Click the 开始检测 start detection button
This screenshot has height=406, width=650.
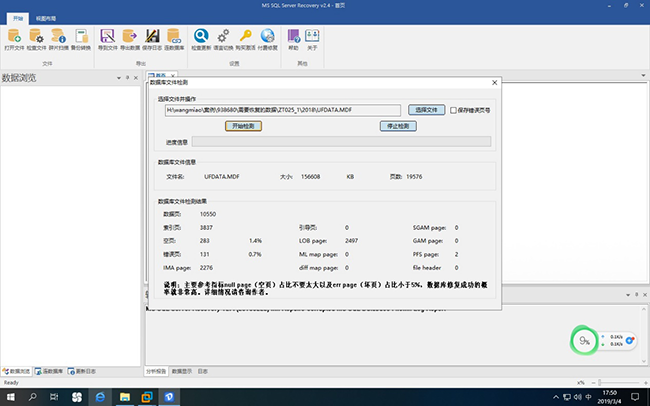pyautogui.click(x=243, y=126)
